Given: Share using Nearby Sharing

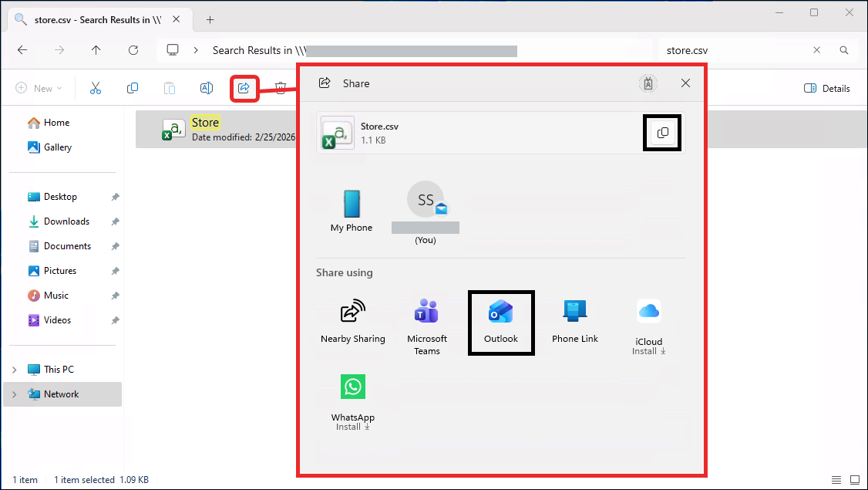Looking at the screenshot, I should click(x=352, y=322).
